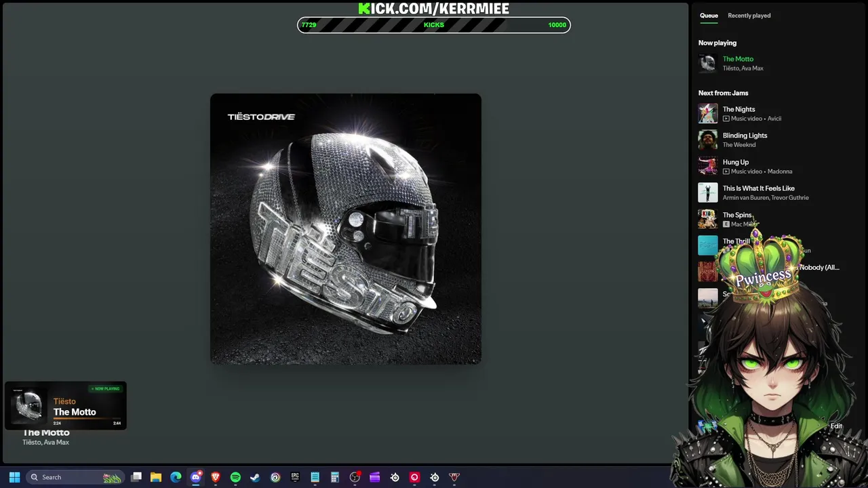Open the Valorant taskbar icon
868x488 pixels.
click(454, 477)
